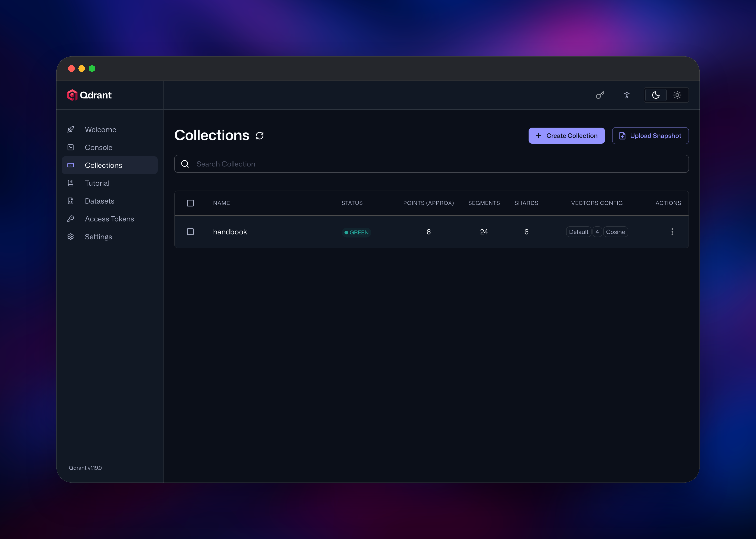Open actions menu for handbook

[672, 232]
